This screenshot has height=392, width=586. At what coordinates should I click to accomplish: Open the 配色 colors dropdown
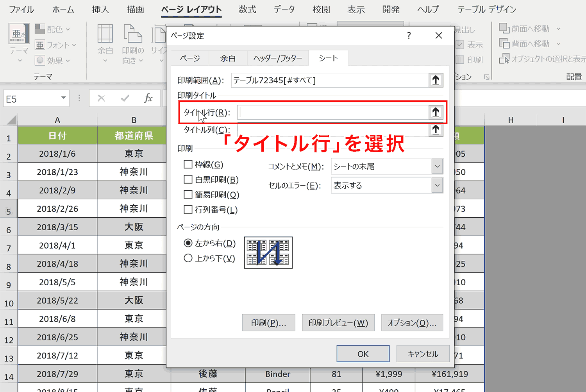click(x=52, y=29)
